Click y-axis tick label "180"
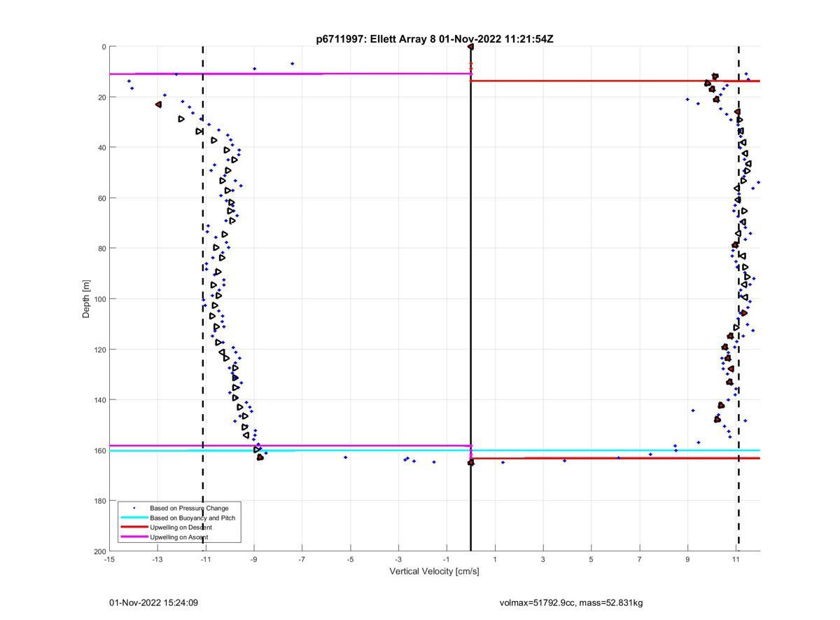840x620 pixels. [99, 501]
